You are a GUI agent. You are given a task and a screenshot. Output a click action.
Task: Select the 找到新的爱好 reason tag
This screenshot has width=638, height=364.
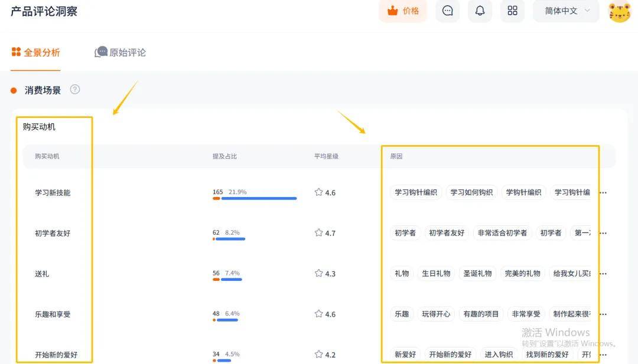(x=547, y=354)
